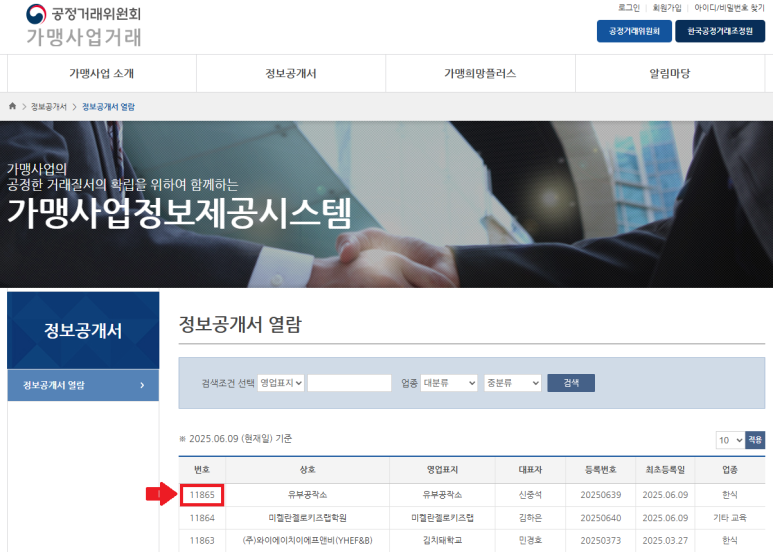This screenshot has width=773, height=552.
Task: Click 정보공개서 열람 in the breadcrumb
Action: pyautogui.click(x=108, y=106)
